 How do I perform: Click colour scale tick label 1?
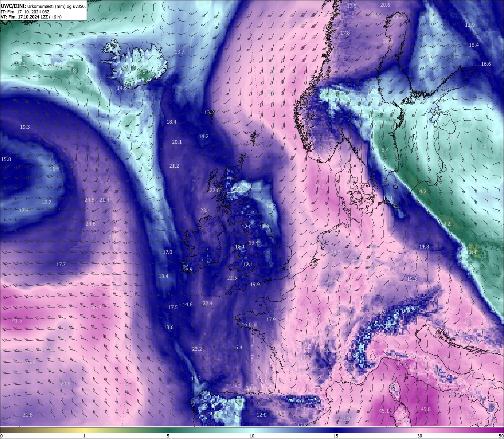tap(84, 436)
